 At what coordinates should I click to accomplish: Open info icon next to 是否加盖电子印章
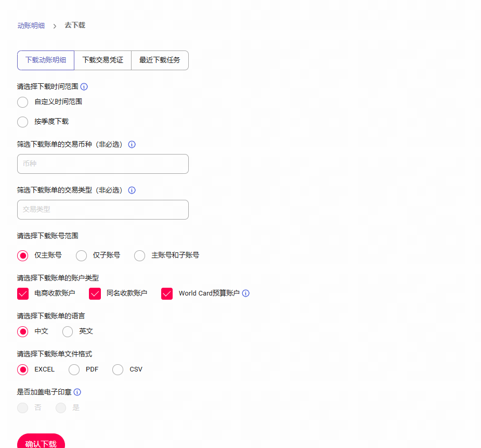(77, 392)
